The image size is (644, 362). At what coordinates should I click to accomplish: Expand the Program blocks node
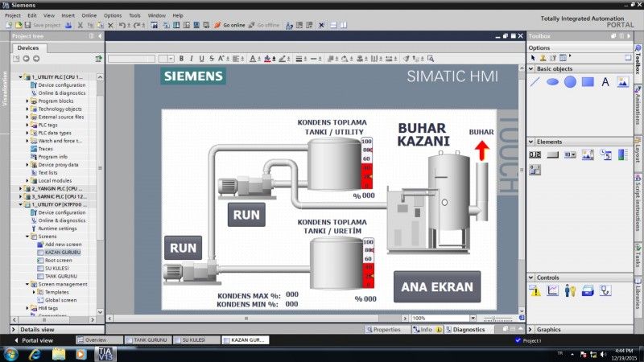(27, 101)
